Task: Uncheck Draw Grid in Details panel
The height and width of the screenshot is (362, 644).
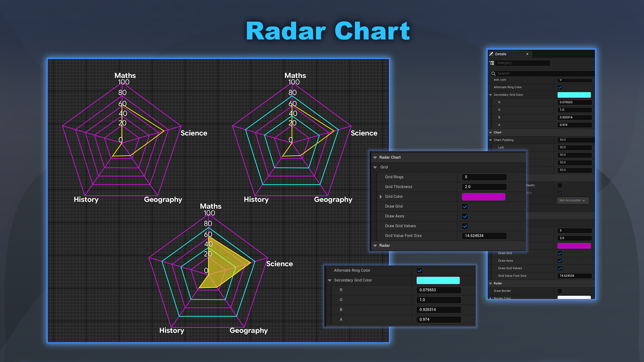Action: pyautogui.click(x=560, y=253)
